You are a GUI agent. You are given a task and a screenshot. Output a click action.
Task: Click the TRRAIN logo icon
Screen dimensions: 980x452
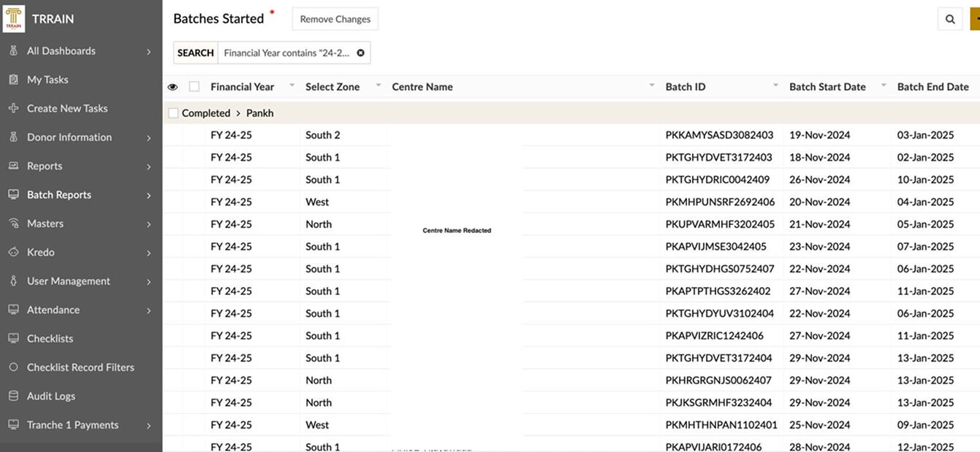click(x=14, y=18)
